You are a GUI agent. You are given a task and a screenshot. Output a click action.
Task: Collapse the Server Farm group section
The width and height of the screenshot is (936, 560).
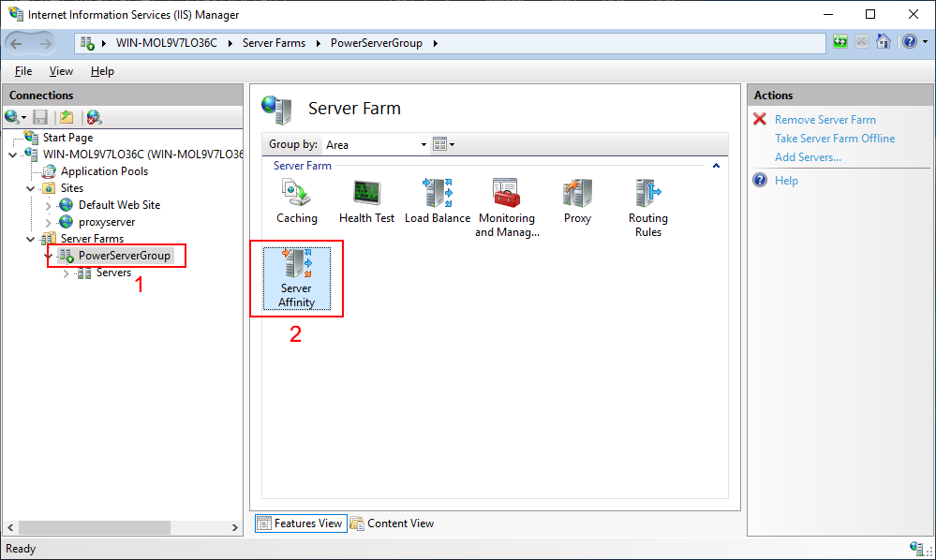click(716, 166)
